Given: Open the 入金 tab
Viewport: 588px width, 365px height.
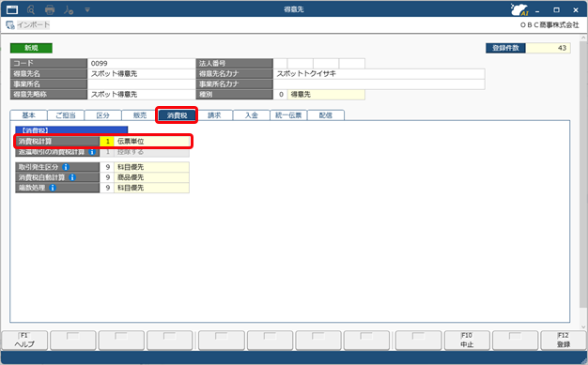Looking at the screenshot, I should coord(251,115).
